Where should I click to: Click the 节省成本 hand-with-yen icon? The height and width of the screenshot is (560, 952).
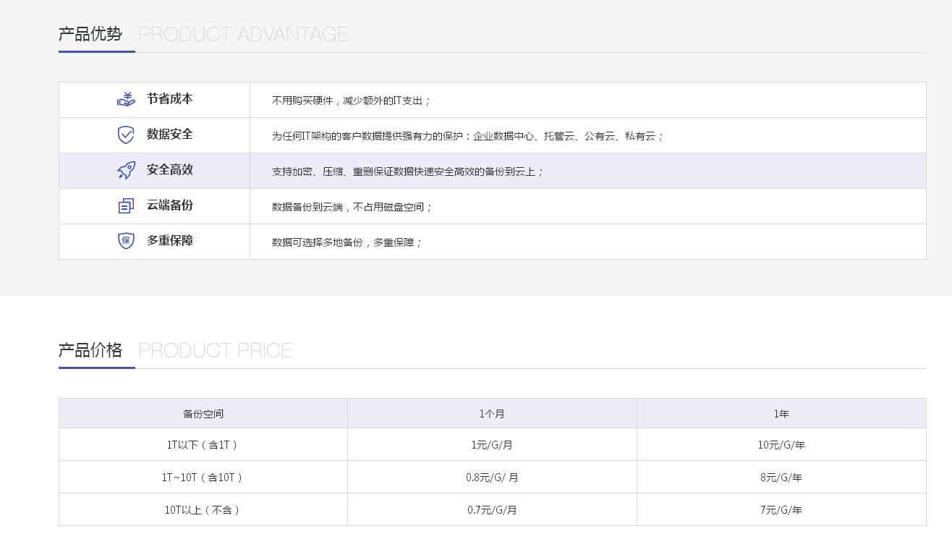(126, 99)
